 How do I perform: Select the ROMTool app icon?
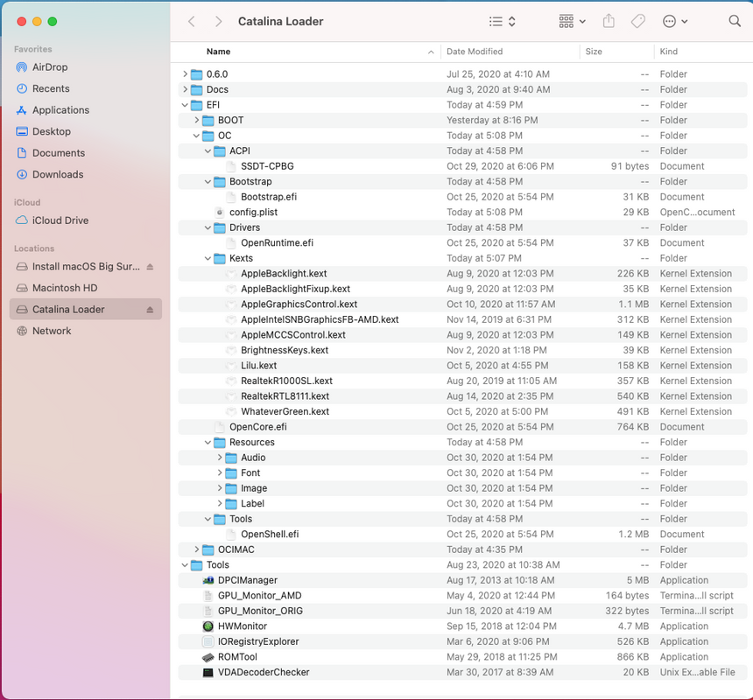point(208,657)
